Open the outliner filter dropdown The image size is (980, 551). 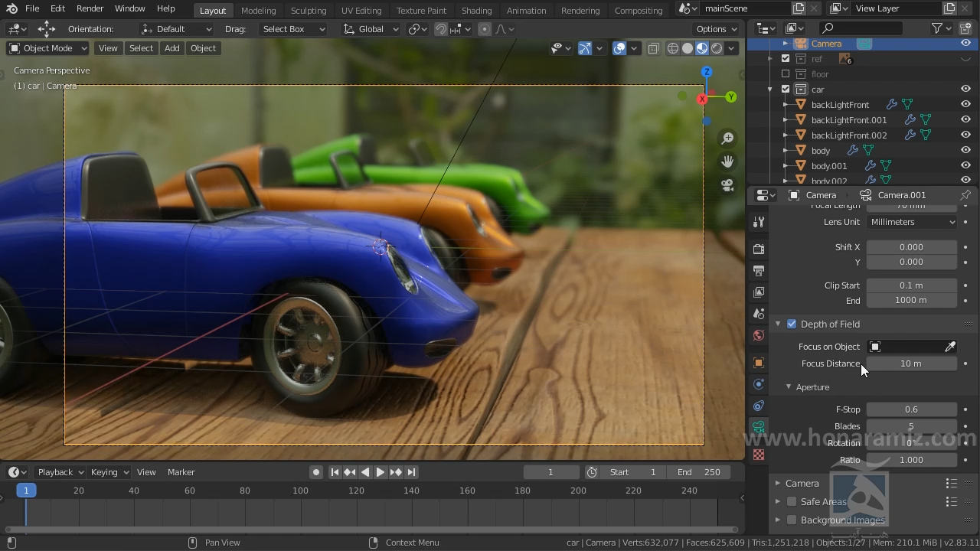pyautogui.click(x=942, y=28)
